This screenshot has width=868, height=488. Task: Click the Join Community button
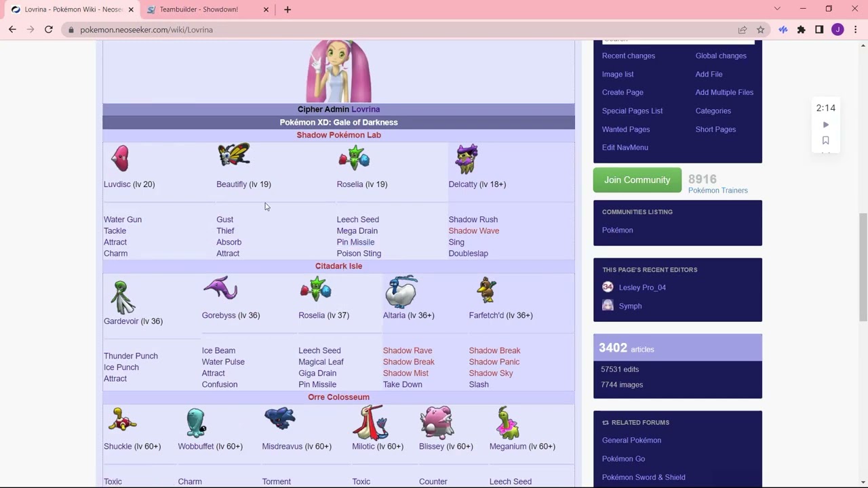[637, 180]
